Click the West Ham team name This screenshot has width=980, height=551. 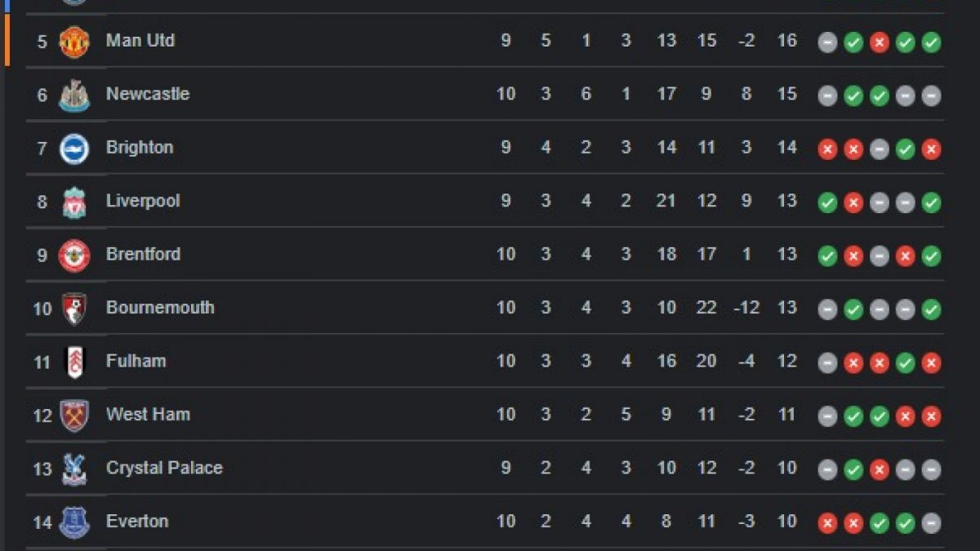(147, 415)
